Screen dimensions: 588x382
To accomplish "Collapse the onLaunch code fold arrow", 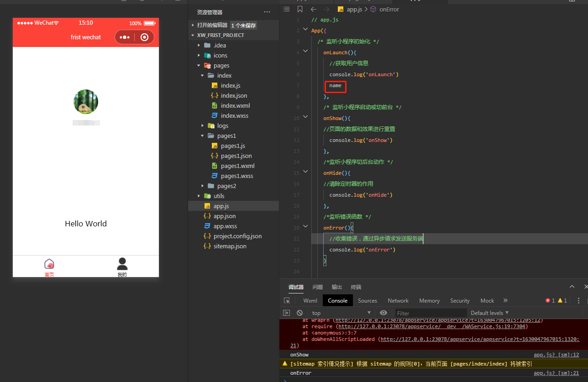I will [305, 52].
